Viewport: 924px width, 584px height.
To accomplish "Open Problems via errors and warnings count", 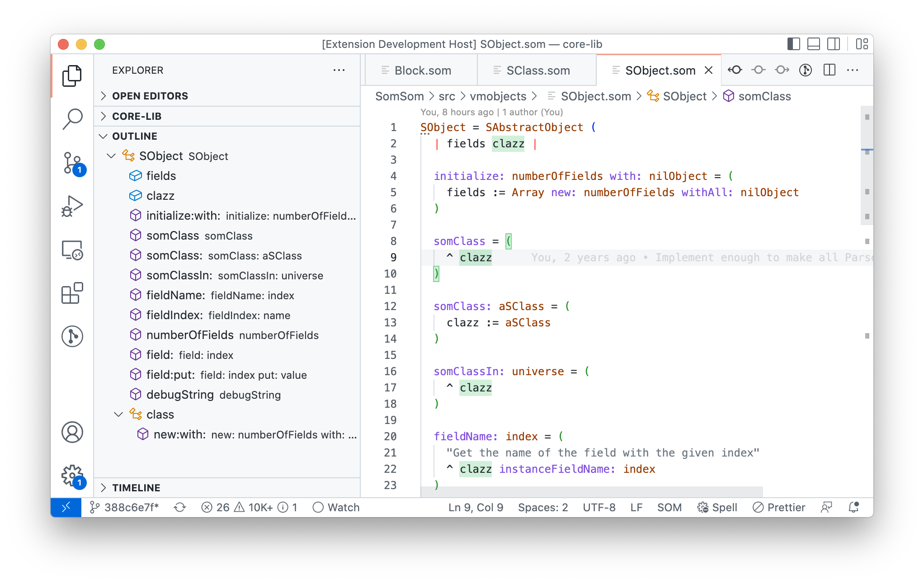I will click(249, 508).
